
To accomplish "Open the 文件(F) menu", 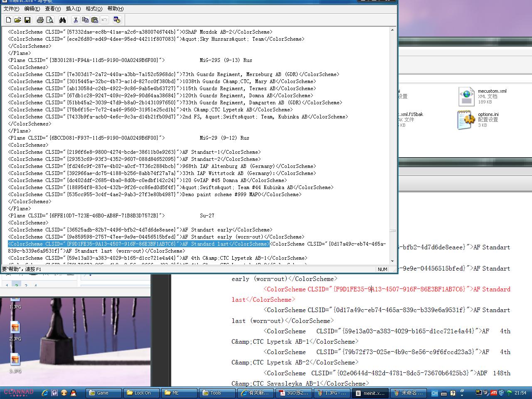I will 11,8.
